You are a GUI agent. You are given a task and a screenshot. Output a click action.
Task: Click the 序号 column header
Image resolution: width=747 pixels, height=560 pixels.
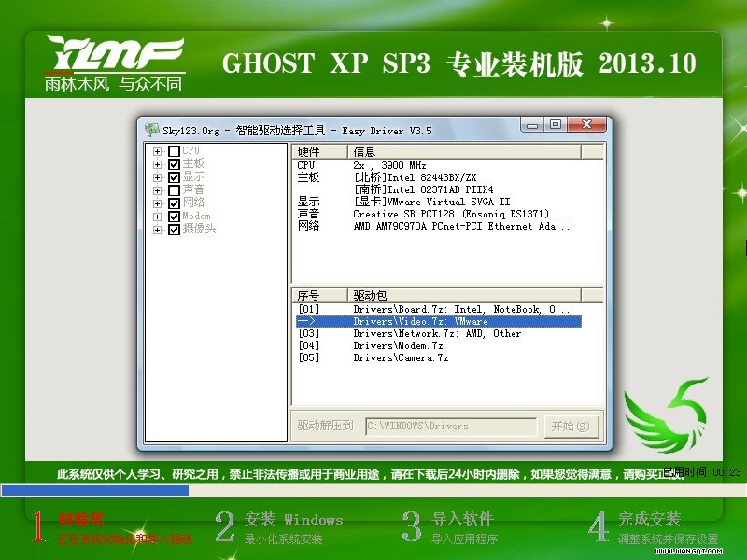click(x=319, y=295)
